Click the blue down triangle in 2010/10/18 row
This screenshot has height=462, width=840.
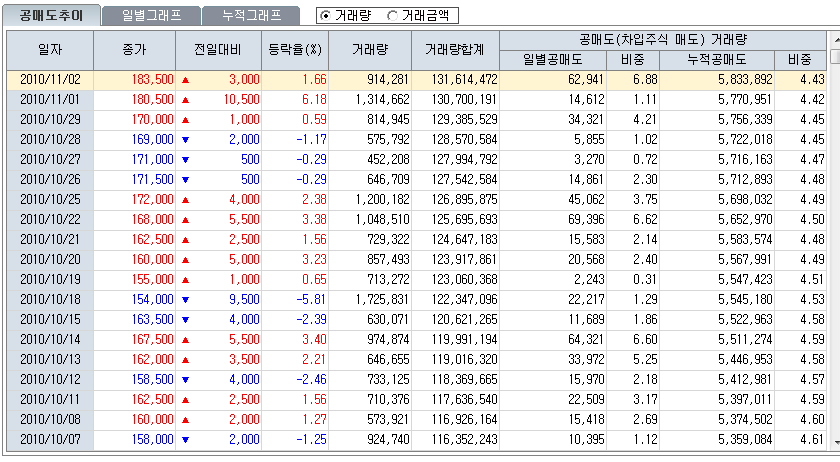pyautogui.click(x=185, y=299)
